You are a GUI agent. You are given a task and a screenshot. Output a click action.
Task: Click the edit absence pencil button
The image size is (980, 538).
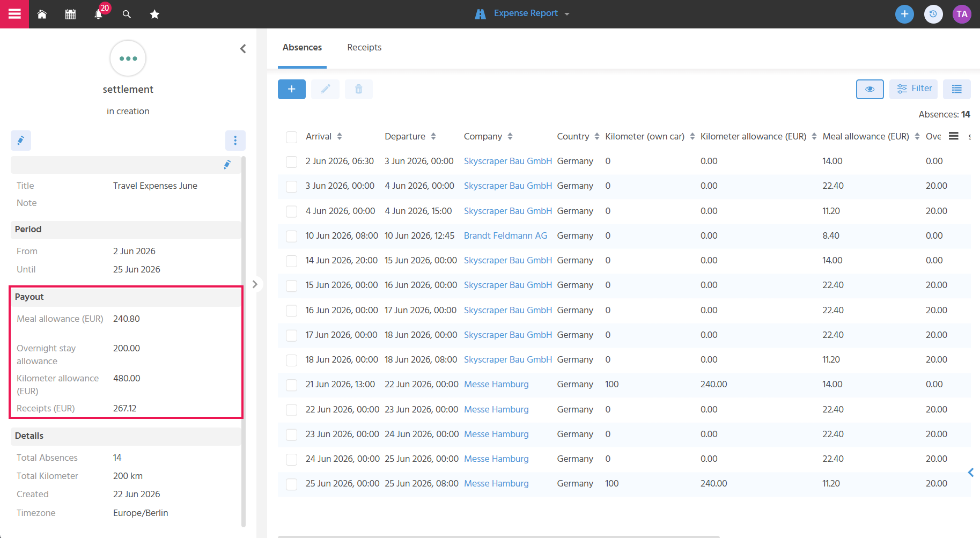tap(326, 89)
